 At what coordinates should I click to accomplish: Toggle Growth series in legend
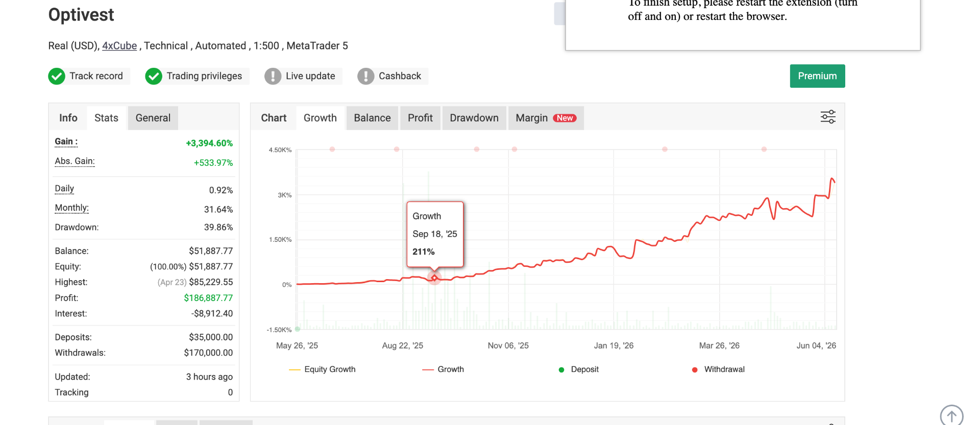coord(443,369)
